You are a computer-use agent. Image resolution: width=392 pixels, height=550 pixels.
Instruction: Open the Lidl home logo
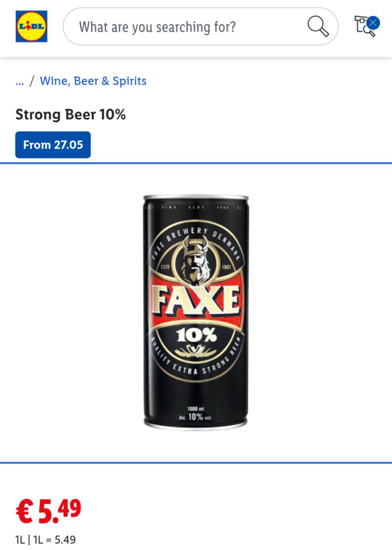(x=32, y=26)
